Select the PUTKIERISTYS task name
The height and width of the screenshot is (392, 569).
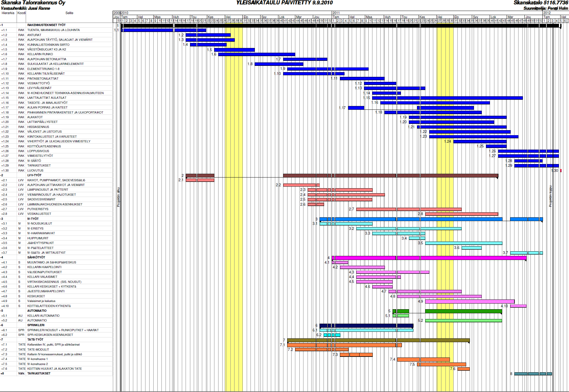click(38, 209)
